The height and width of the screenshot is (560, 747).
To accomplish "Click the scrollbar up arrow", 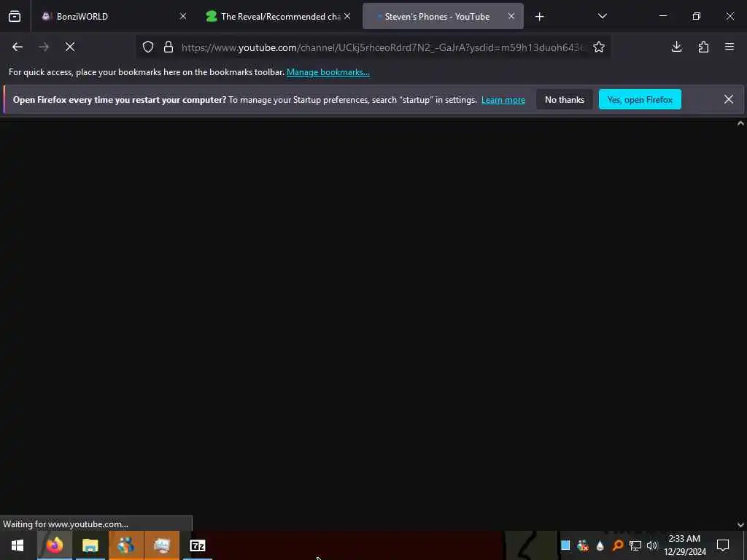I will click(x=741, y=123).
